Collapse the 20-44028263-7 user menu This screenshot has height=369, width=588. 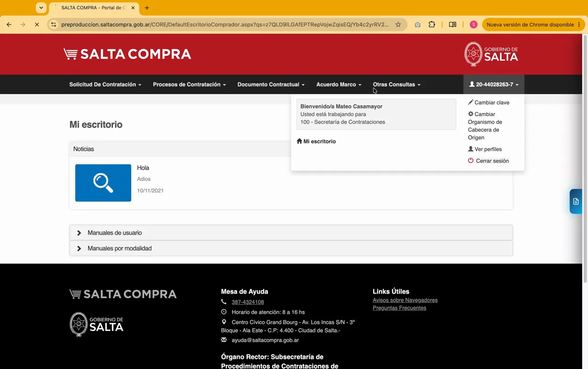tap(494, 85)
